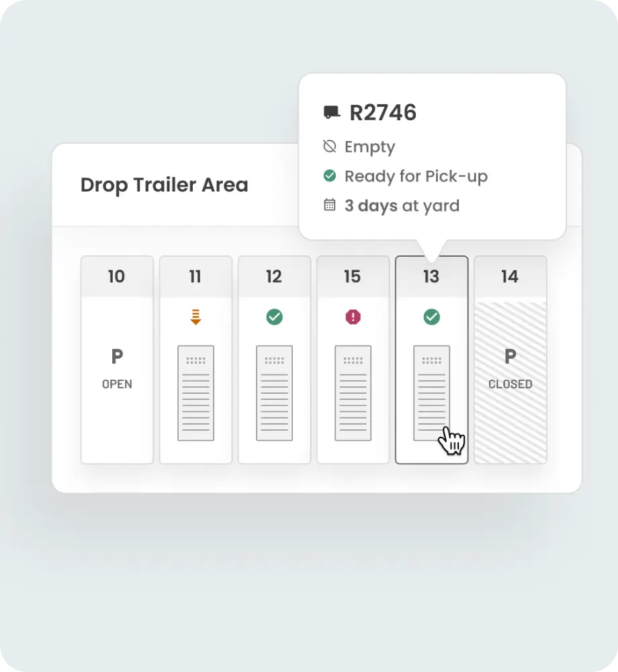Image resolution: width=618 pixels, height=672 pixels.
Task: Click the P symbol in the closed slot 14
Action: click(510, 357)
